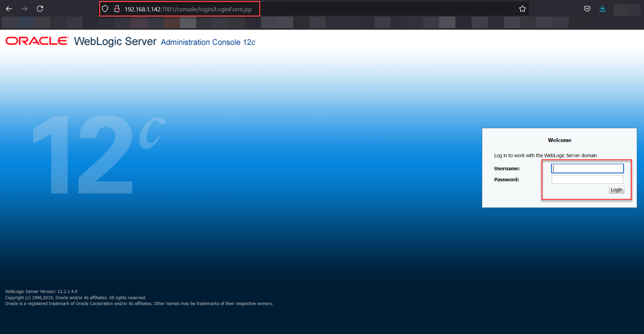Click the WebLogic Server Version text
The width and height of the screenshot is (644, 334).
41,292
